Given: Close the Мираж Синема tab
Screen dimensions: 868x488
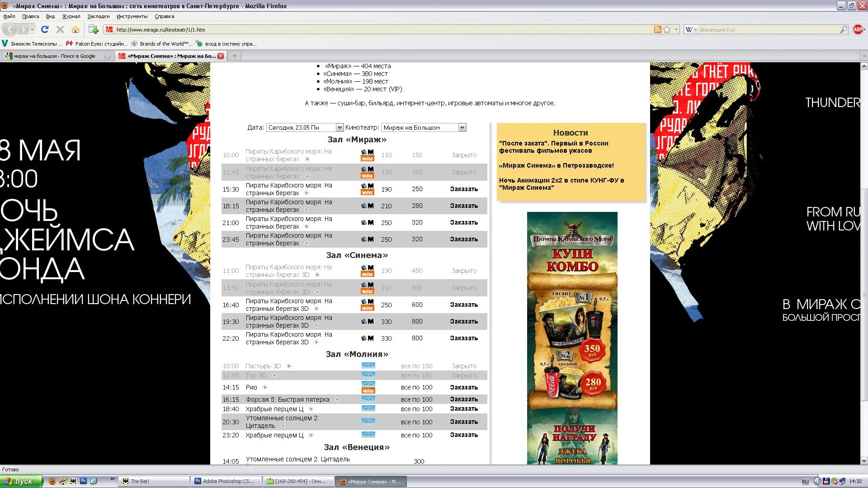Looking at the screenshot, I should click(221, 56).
